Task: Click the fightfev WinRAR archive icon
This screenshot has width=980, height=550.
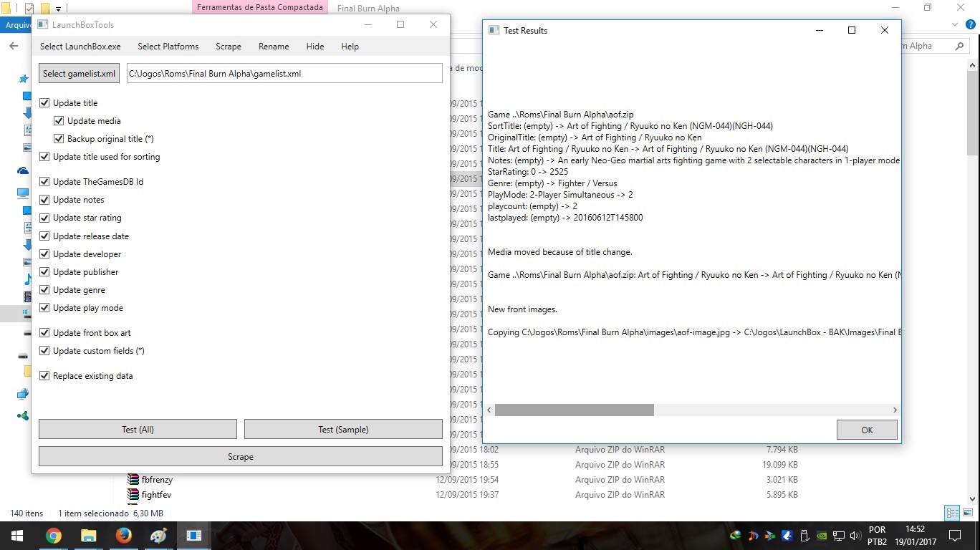Action: pyautogui.click(x=133, y=495)
